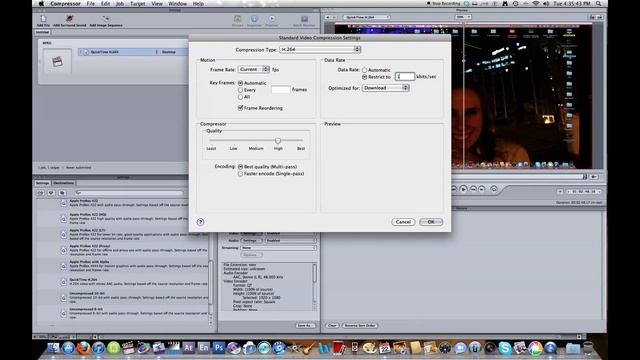Open the Streaming dropdown in Inspector
The width and height of the screenshot is (640, 360).
coord(278,248)
